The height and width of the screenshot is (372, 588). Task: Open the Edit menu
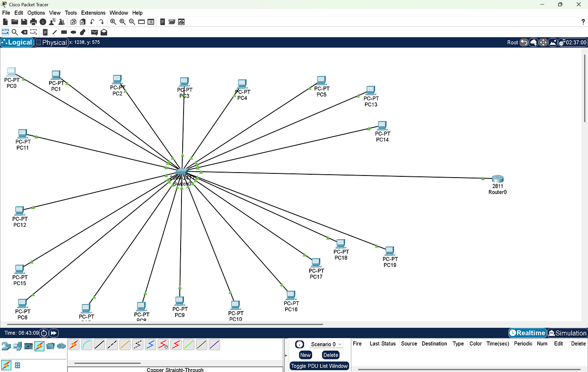click(19, 13)
